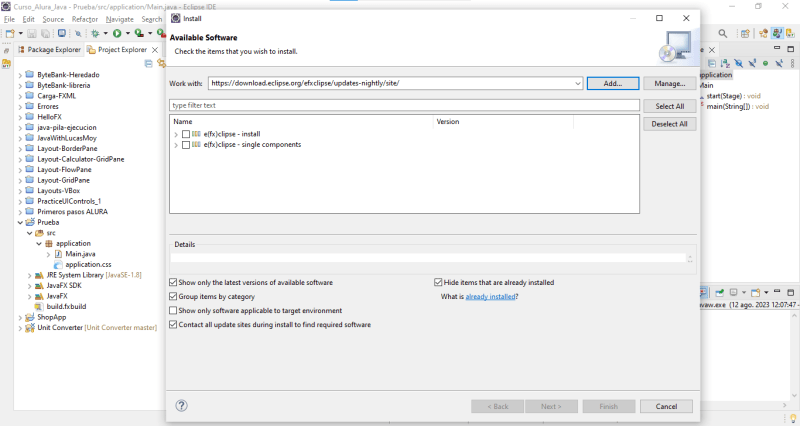Open the Edit menu
This screenshot has width=800, height=426.
click(x=29, y=19)
